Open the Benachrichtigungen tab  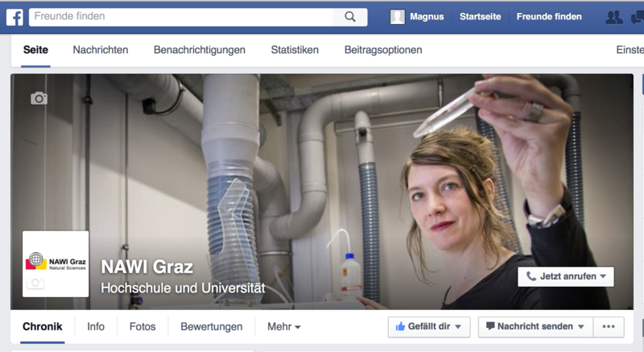click(200, 50)
